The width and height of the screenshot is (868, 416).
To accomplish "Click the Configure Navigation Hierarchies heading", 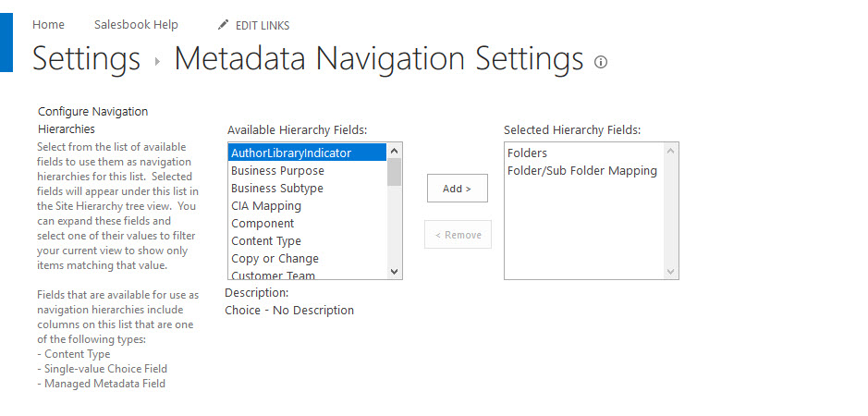I will (93, 120).
